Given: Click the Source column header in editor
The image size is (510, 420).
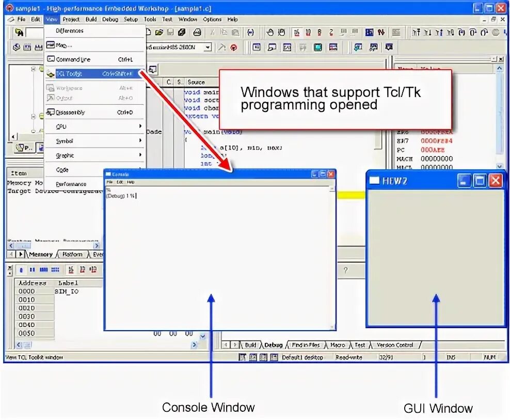Looking at the screenshot, I should [196, 82].
